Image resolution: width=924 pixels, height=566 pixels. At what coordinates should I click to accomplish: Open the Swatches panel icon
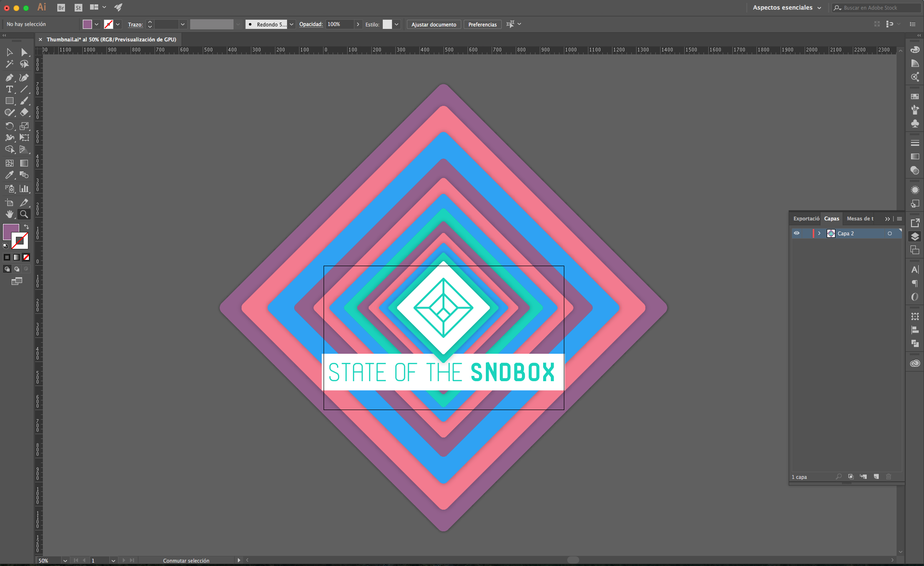pyautogui.click(x=915, y=96)
